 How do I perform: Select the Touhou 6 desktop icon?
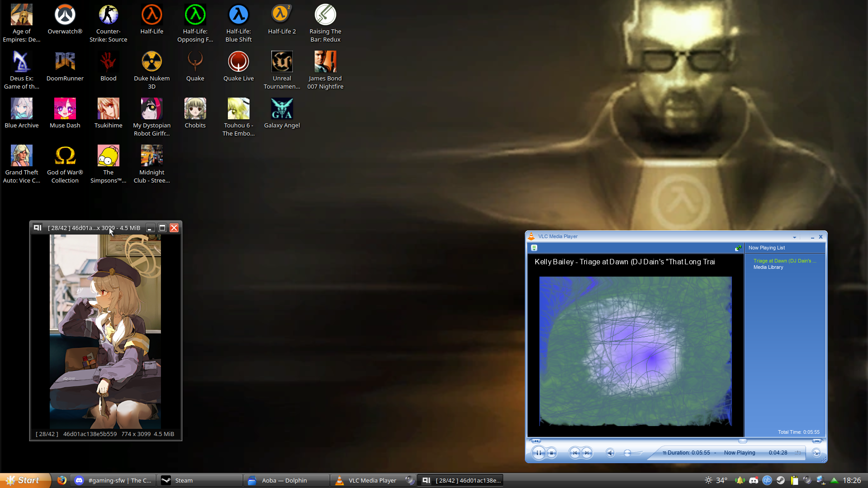point(239,117)
